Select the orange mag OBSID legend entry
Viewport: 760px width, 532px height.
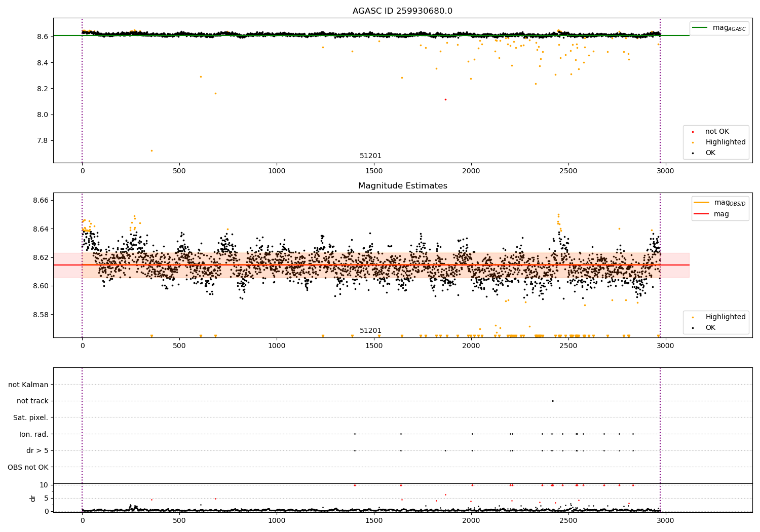[719, 203]
